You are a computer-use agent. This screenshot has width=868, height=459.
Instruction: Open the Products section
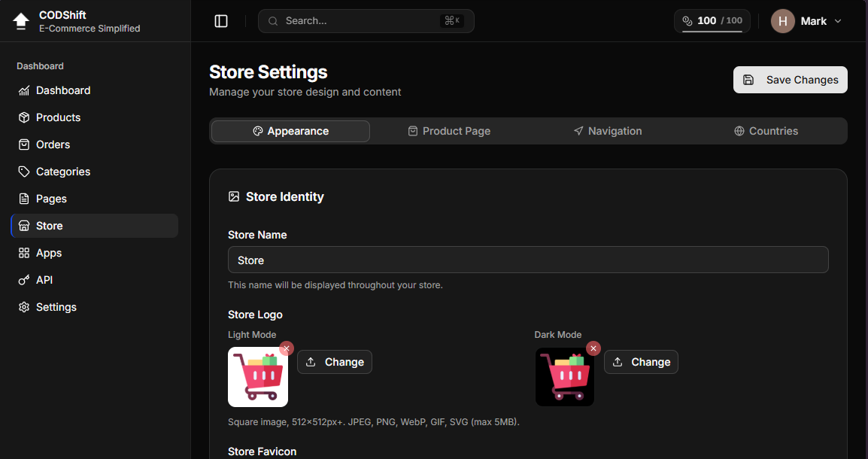point(58,117)
